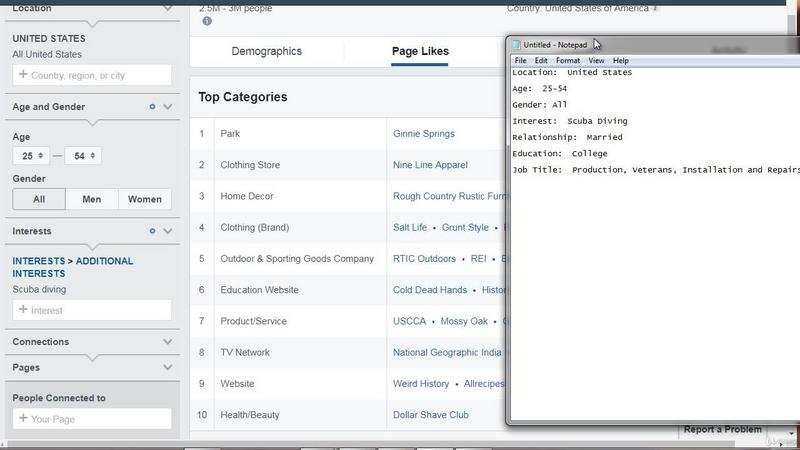The height and width of the screenshot is (450, 800).
Task: Open the Mossy Oak page link
Action: (x=464, y=321)
